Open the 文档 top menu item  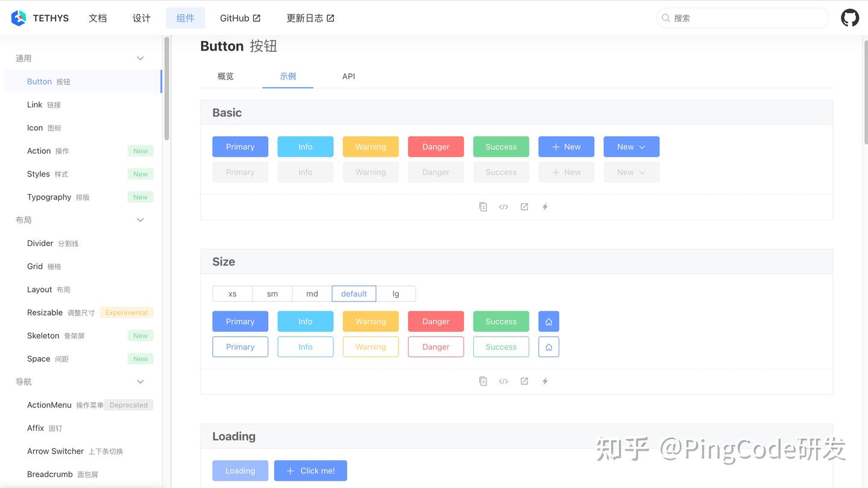tap(98, 18)
